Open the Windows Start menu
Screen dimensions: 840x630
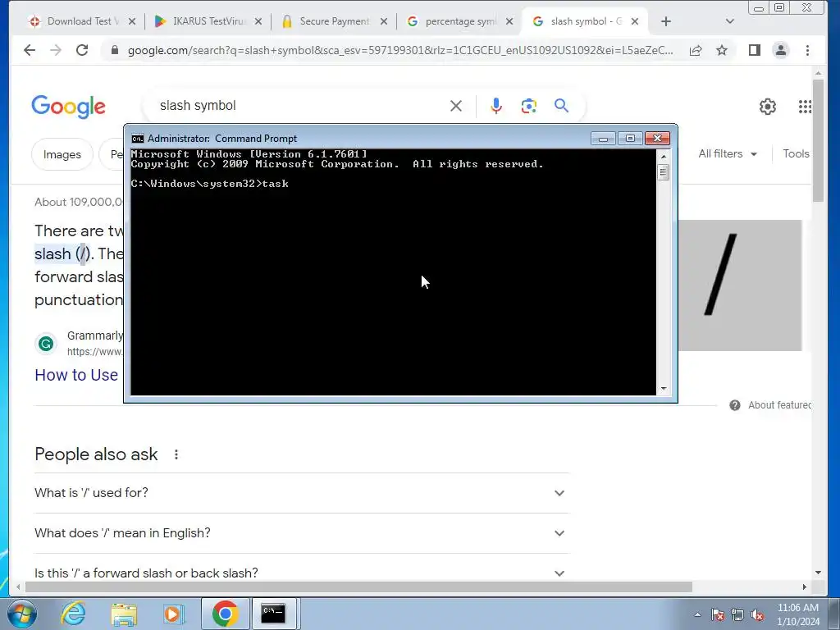tap(22, 614)
